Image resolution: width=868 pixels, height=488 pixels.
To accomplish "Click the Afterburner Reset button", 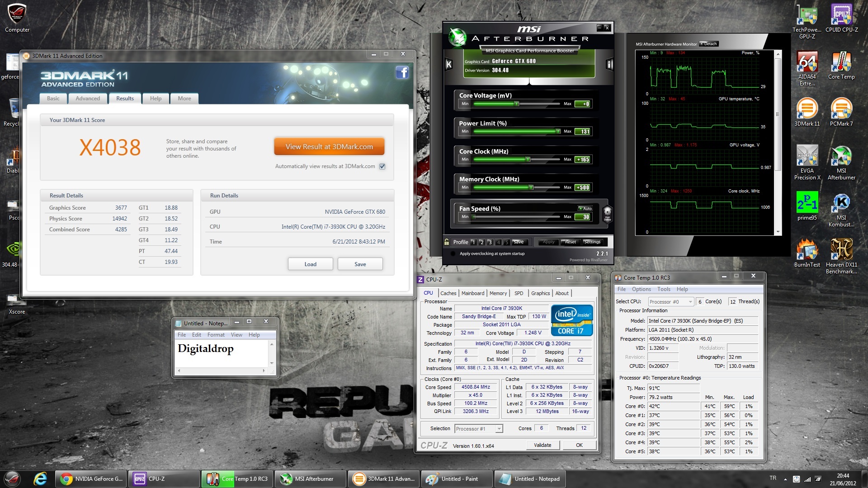I will [571, 242].
